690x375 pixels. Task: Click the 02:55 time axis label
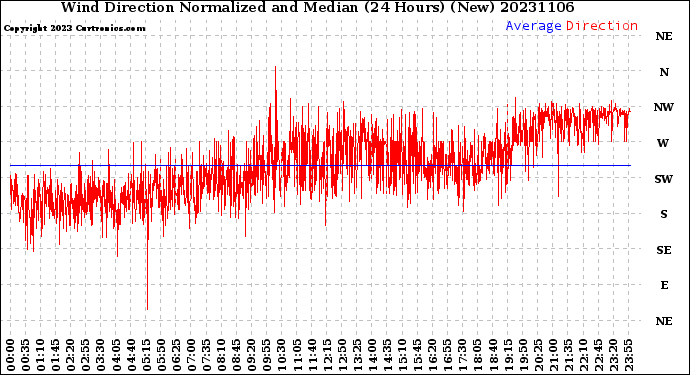86,355
